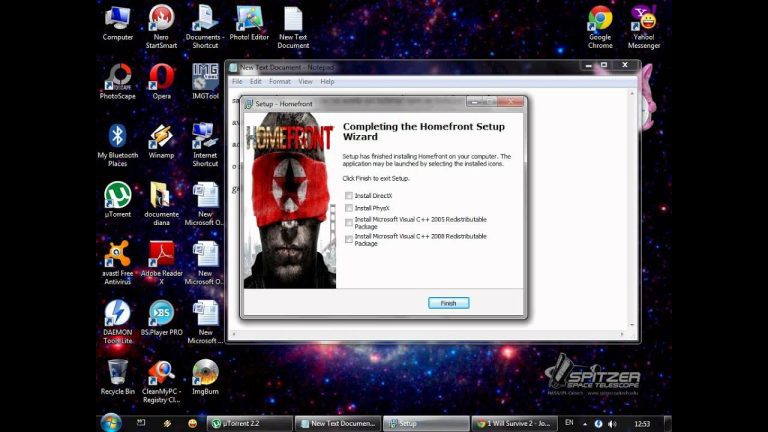Image resolution: width=768 pixels, height=432 pixels.
Task: Open Notepad View menu
Action: [305, 82]
